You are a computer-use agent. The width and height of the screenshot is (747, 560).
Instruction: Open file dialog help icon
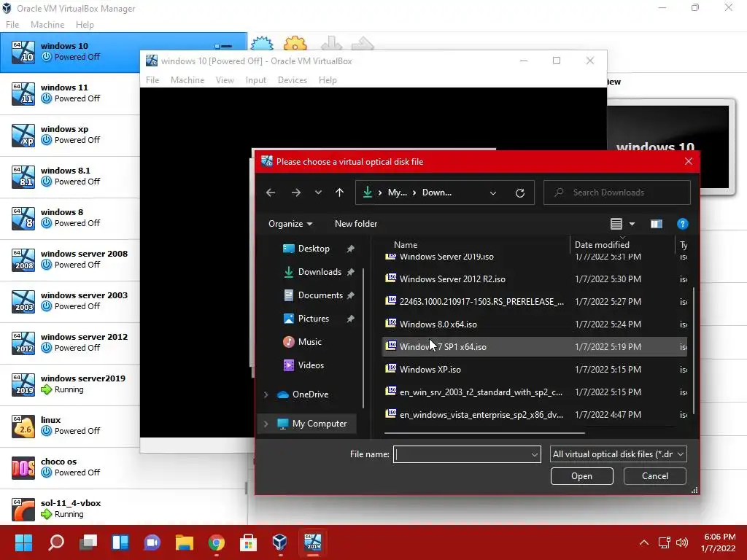(x=682, y=224)
